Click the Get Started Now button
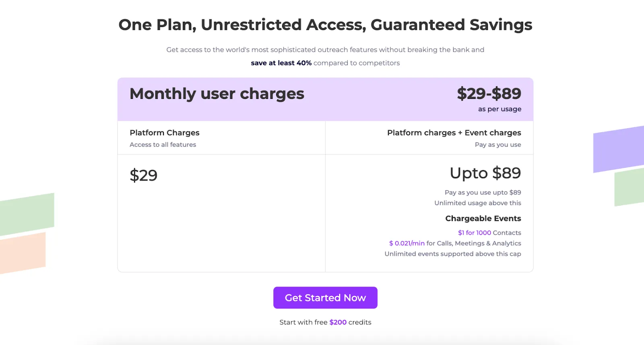This screenshot has width=644, height=345. (325, 298)
